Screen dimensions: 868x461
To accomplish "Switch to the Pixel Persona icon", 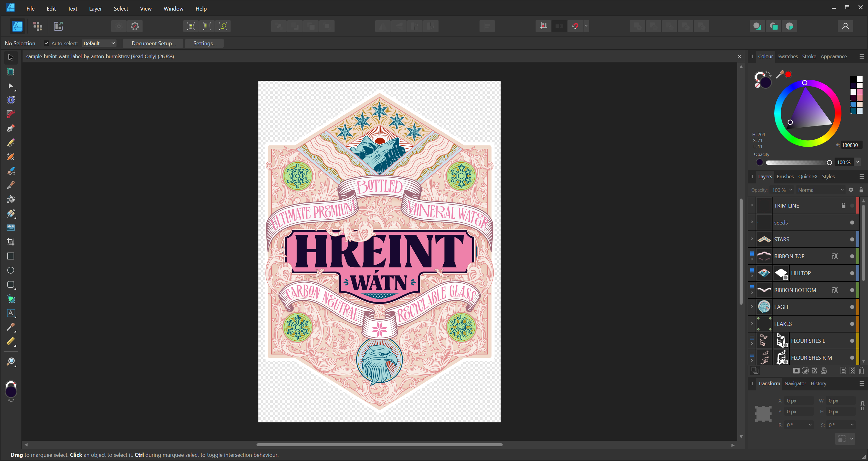I will (37, 26).
